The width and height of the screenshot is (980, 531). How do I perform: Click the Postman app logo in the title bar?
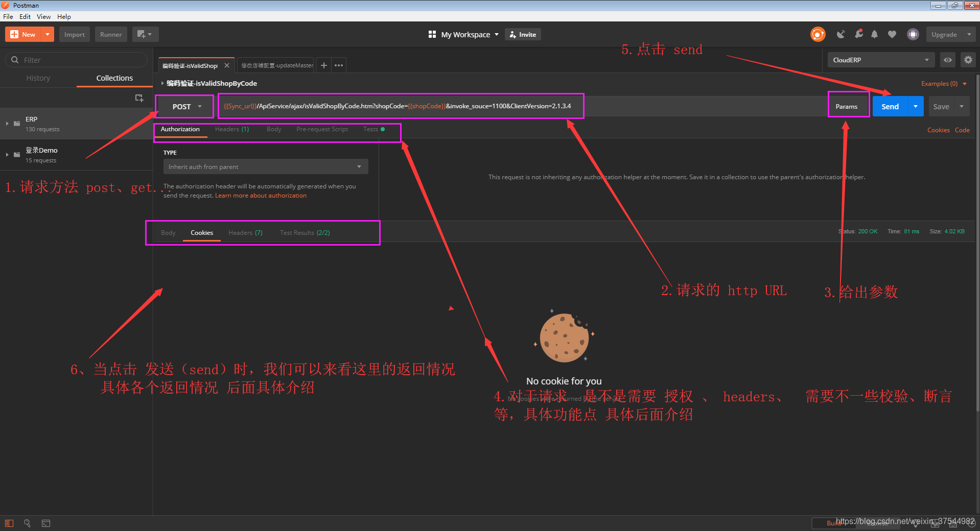point(6,5)
